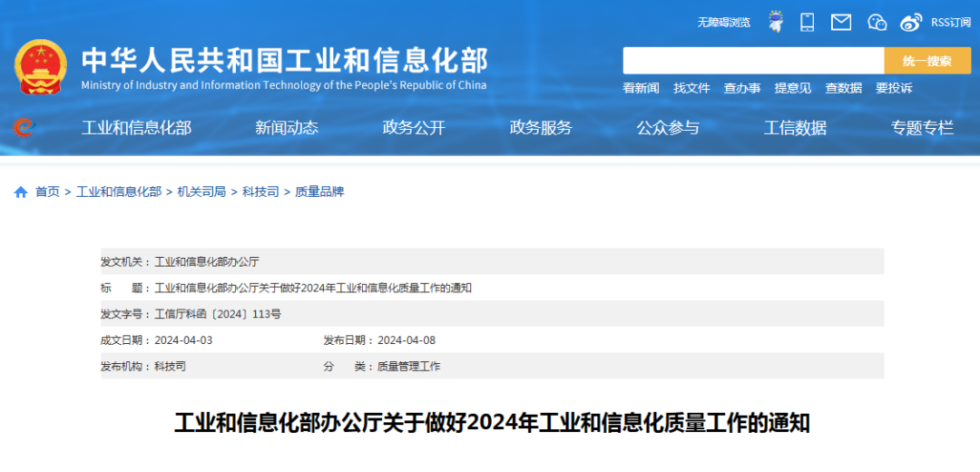Open 无障碍浏览 accessibility browsing link

[724, 23]
